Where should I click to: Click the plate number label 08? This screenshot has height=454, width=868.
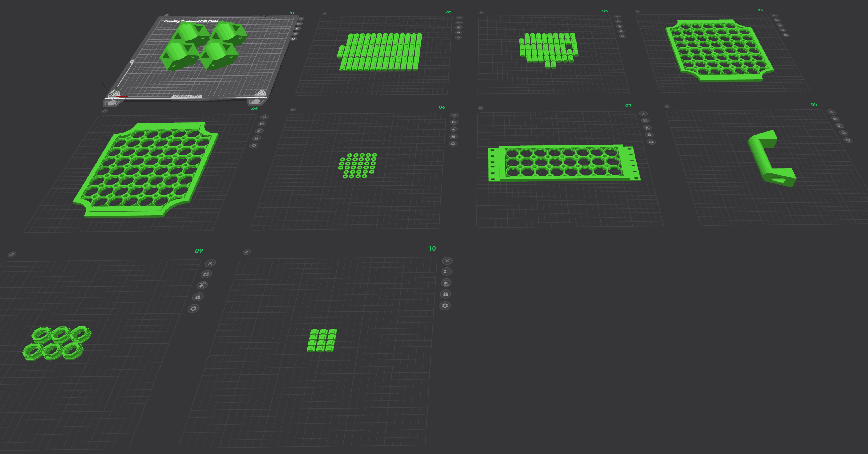point(814,104)
